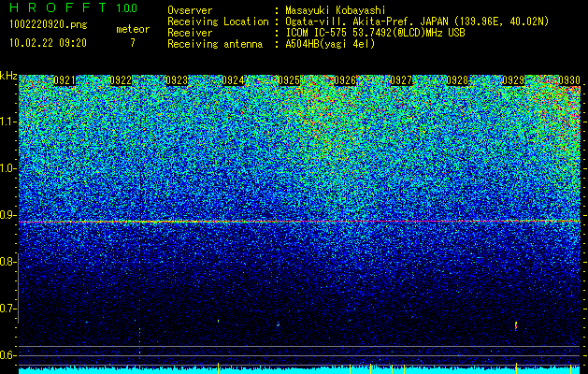Image resolution: width=588 pixels, height=374 pixels.
Task: Click the 0.6 kHz axis label
Action: pos(7,355)
